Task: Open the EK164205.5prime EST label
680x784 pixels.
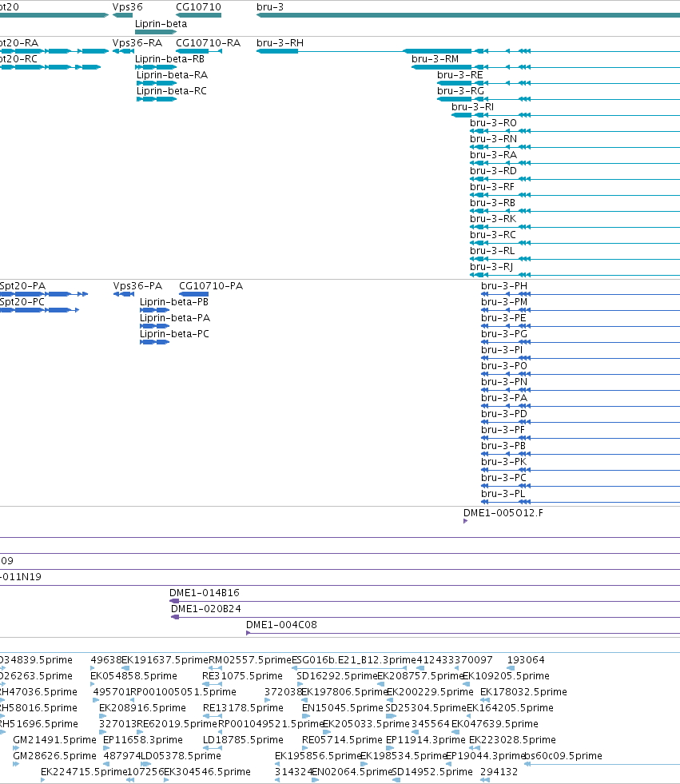Action: (510, 708)
